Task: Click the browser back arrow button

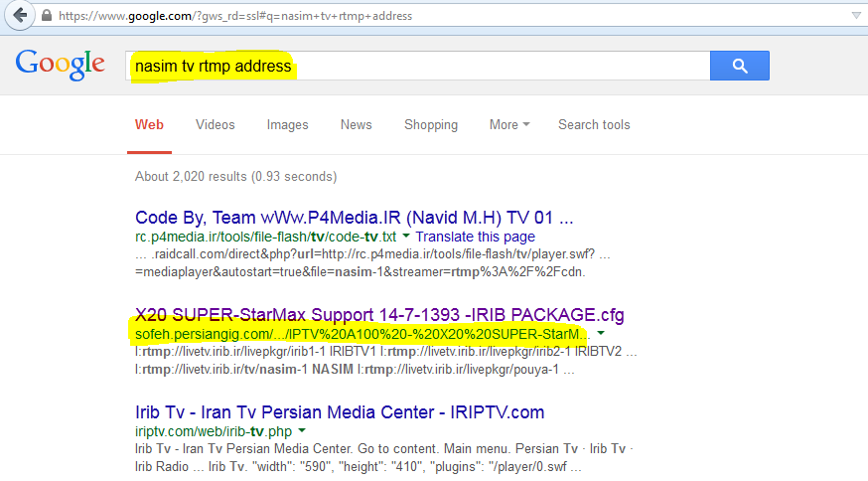Action: click(20, 15)
